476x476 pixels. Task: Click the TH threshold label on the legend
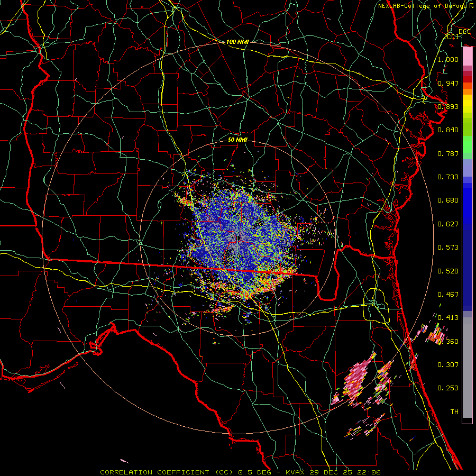(x=454, y=411)
